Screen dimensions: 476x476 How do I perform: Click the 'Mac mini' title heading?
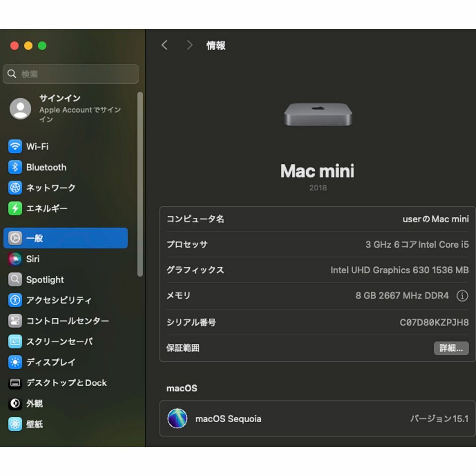point(317,171)
